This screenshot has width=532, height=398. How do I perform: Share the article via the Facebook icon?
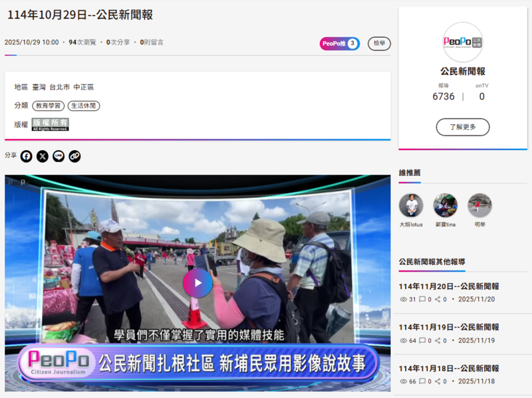[26, 155]
